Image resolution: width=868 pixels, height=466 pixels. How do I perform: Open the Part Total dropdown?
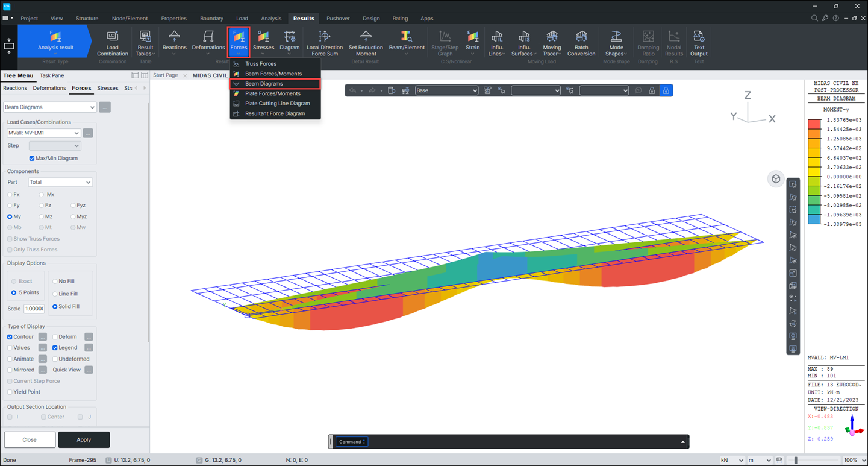[60, 182]
